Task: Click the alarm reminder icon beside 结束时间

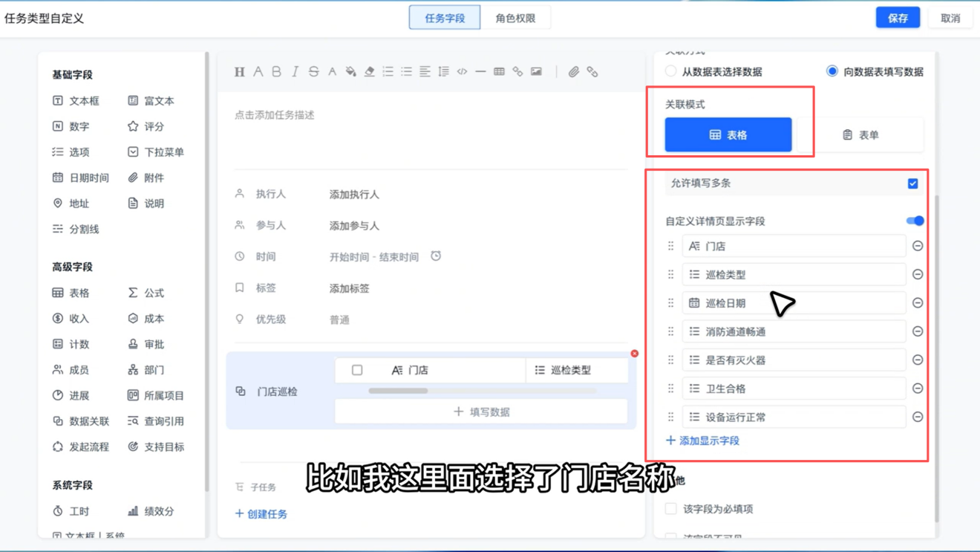Action: coord(436,256)
